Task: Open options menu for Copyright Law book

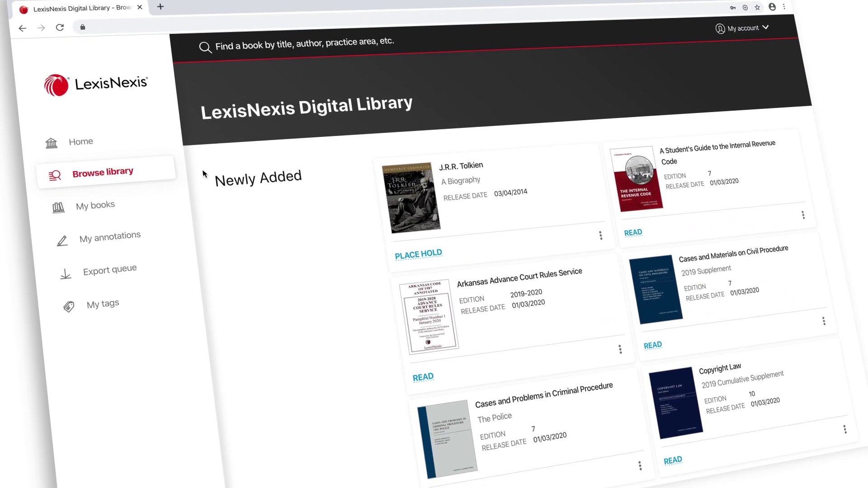Action: pos(844,429)
